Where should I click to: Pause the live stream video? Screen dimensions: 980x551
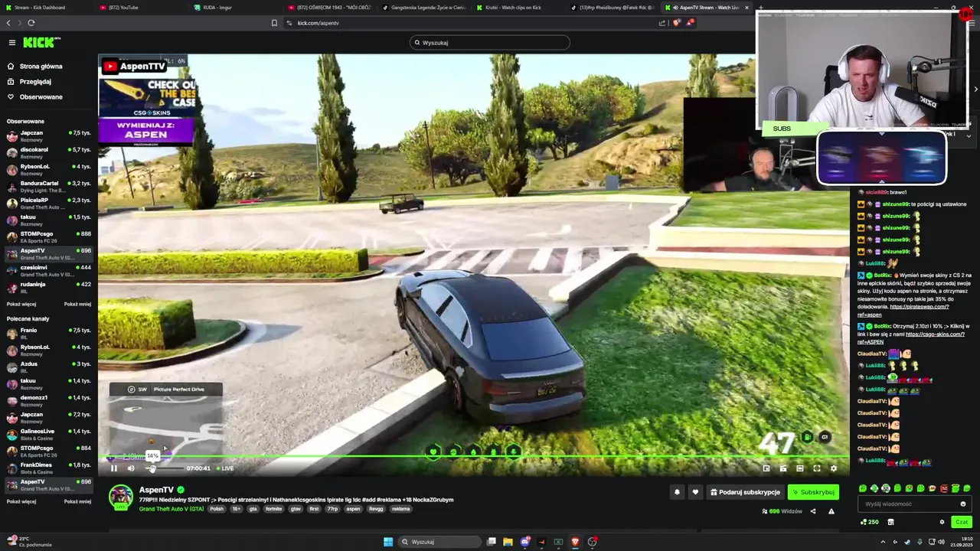[114, 468]
